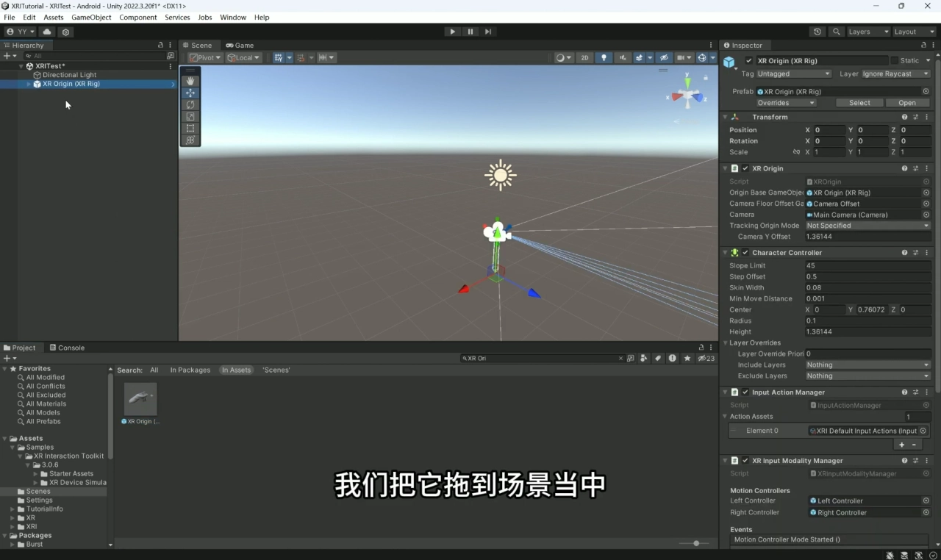This screenshot has width=941, height=560.
Task: Toggle Character Controller enabled checkbox
Action: click(745, 253)
